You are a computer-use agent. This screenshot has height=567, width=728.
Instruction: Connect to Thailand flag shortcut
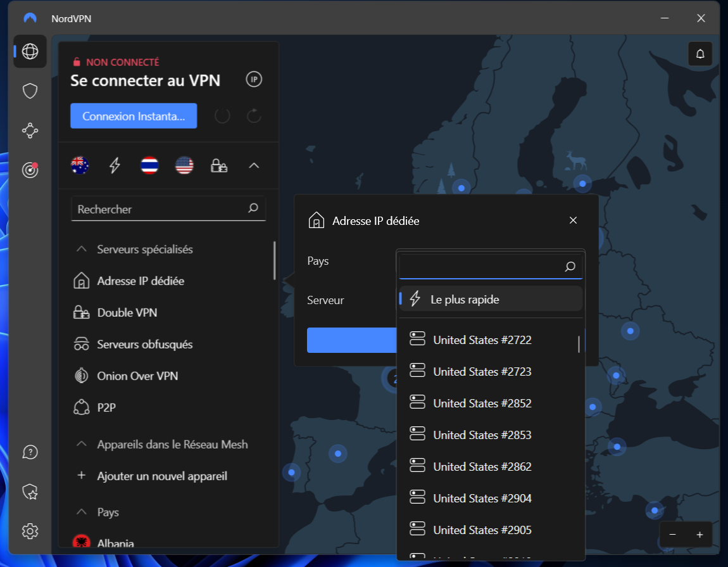pos(149,165)
